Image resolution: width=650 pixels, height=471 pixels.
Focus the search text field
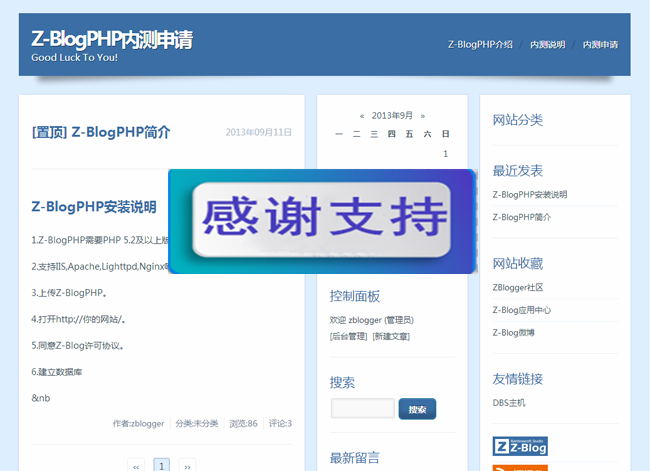point(363,408)
